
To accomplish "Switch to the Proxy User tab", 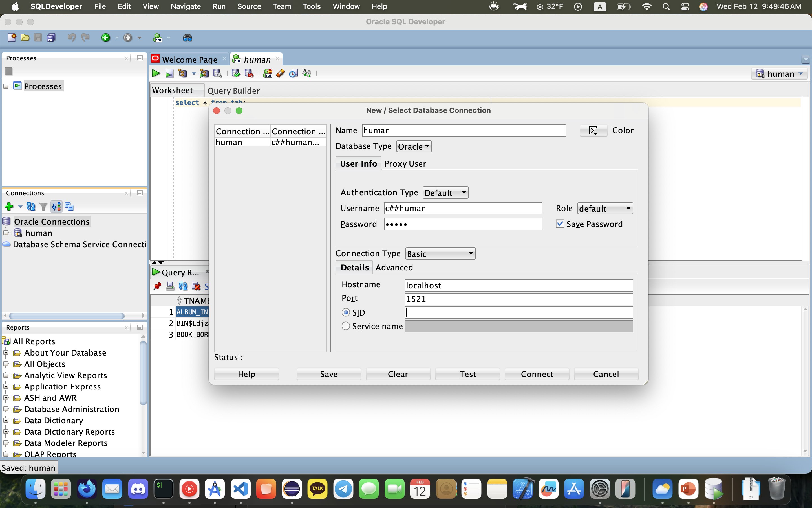I will click(x=405, y=164).
